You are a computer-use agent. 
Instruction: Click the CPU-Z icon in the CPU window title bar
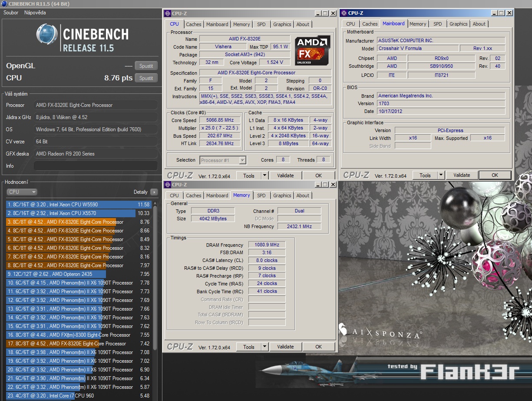(168, 13)
